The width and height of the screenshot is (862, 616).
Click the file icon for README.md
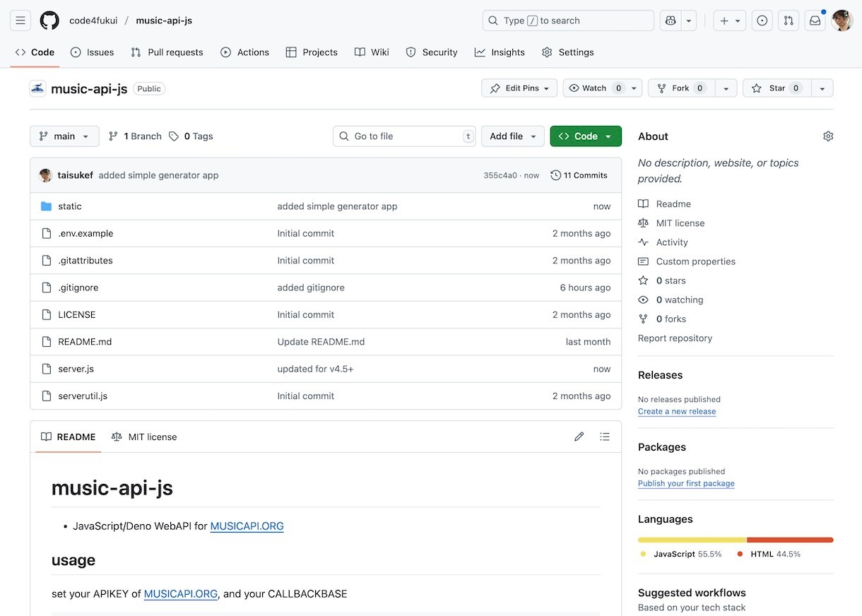coord(47,342)
